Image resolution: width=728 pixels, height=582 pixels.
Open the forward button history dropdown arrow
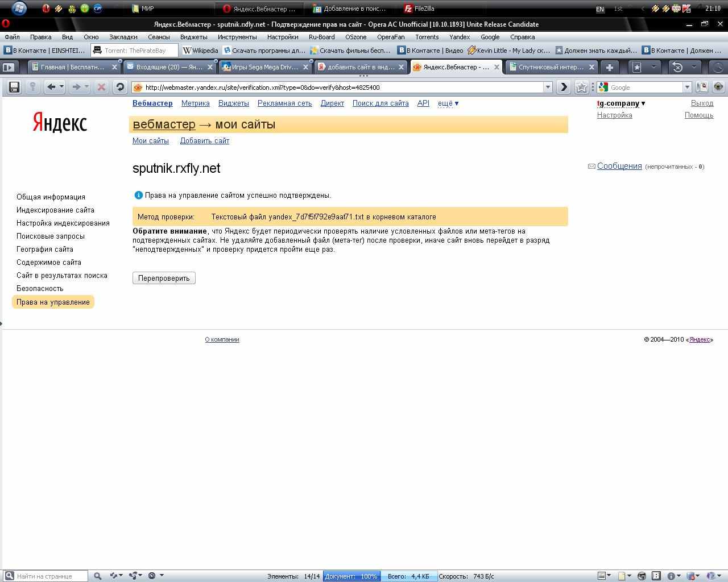(86, 87)
